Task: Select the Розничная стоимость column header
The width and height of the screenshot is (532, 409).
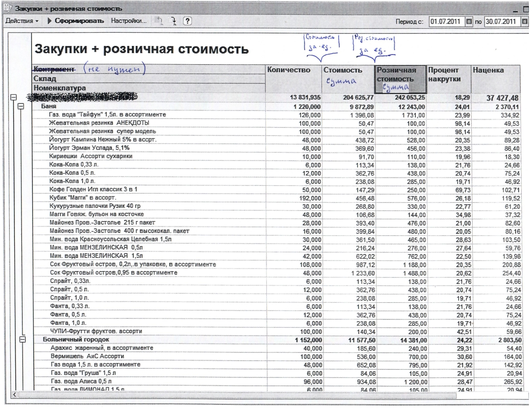Action: point(399,79)
